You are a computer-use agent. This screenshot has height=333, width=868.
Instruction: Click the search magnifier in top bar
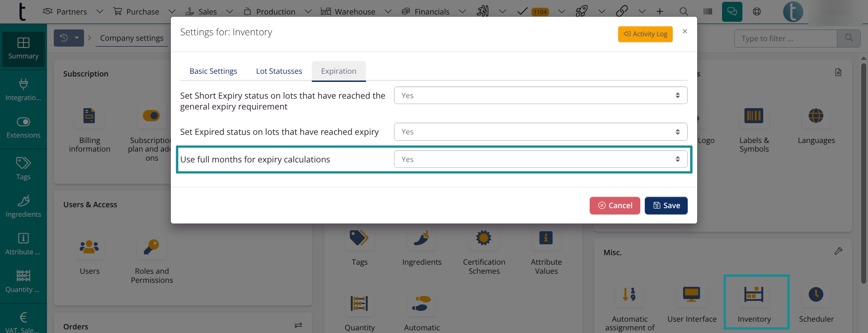click(x=684, y=11)
